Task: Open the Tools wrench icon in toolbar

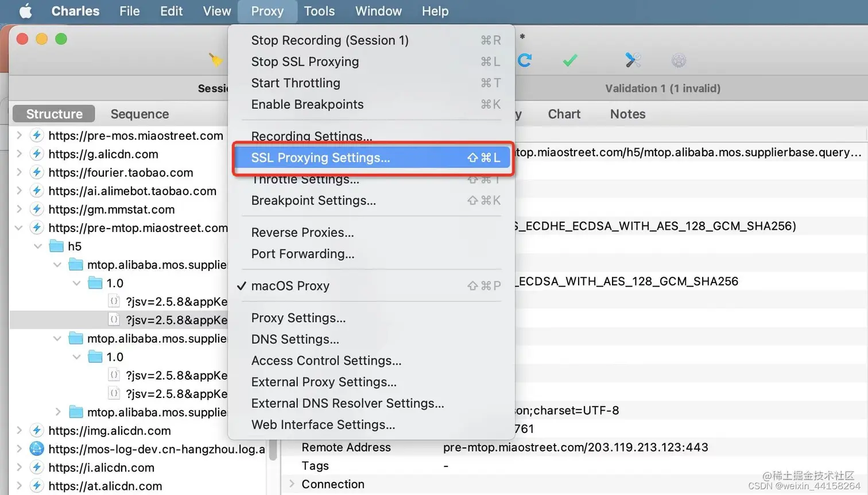Action: [x=633, y=60]
